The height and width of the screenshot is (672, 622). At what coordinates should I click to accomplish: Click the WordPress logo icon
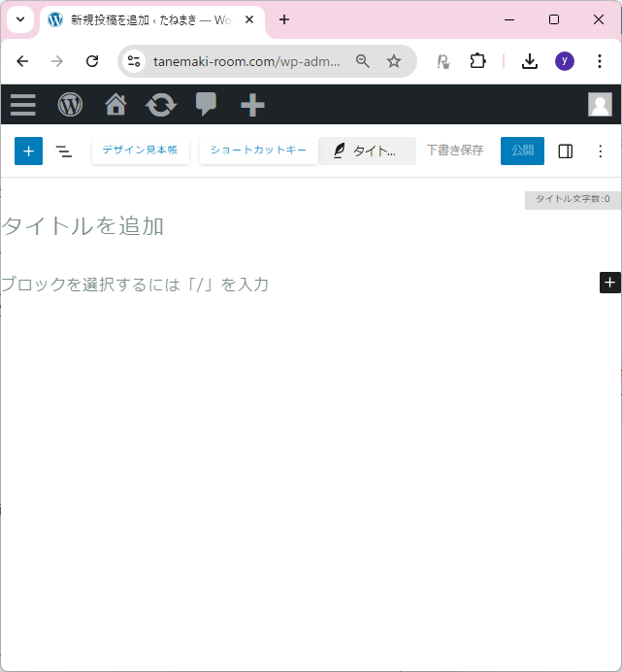[x=70, y=105]
